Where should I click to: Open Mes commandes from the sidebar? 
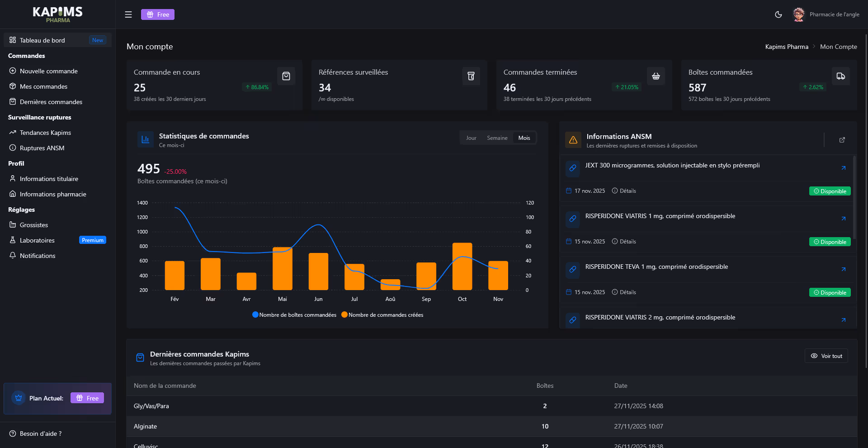click(43, 86)
